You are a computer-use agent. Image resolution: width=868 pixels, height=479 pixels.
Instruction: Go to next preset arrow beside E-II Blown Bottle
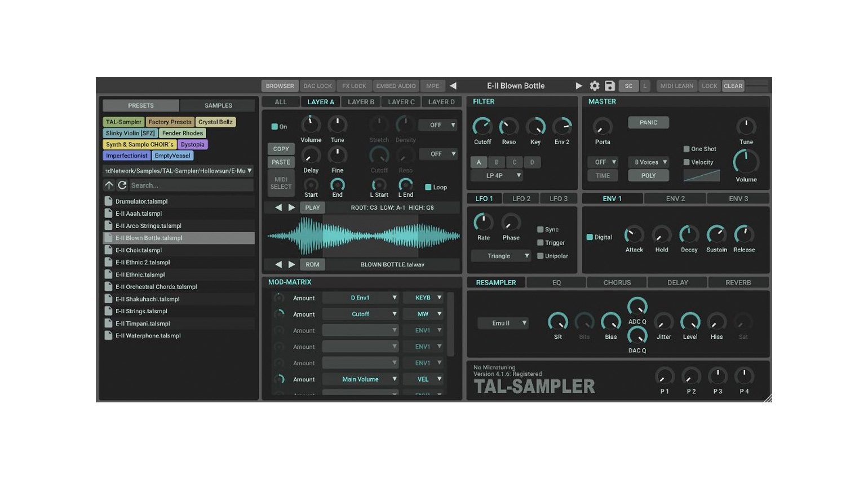tap(578, 86)
